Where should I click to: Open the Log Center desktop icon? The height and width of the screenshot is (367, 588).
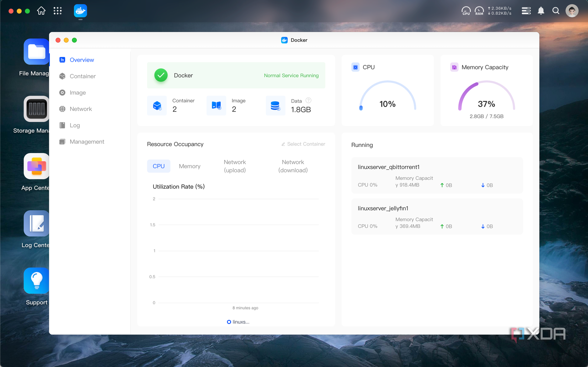(36, 223)
